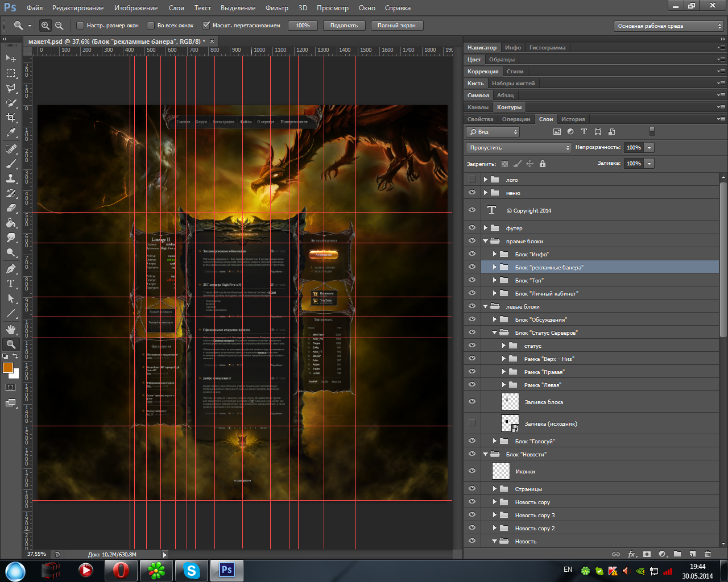Expand the 'Рамка "Правая"' group
The height and width of the screenshot is (582, 728).
coord(504,372)
